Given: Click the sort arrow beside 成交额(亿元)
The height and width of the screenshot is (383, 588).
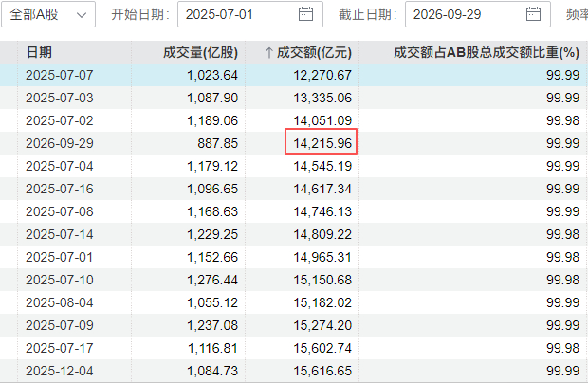Looking at the screenshot, I should (268, 52).
